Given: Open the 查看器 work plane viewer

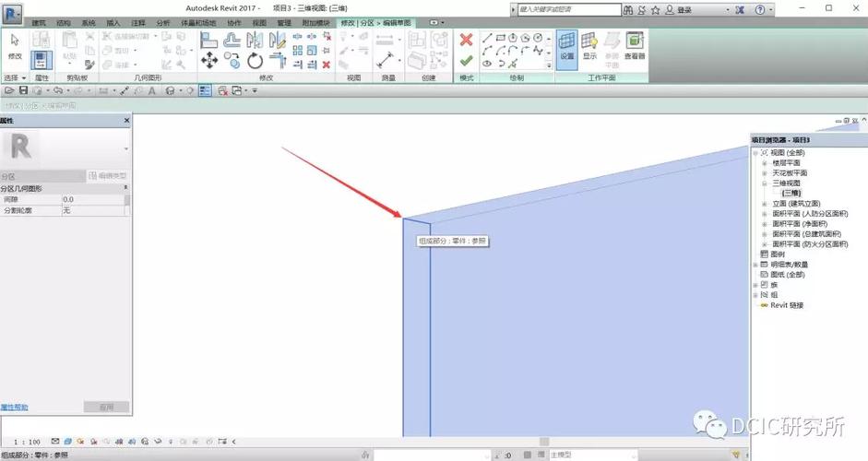Looking at the screenshot, I should pyautogui.click(x=635, y=45).
